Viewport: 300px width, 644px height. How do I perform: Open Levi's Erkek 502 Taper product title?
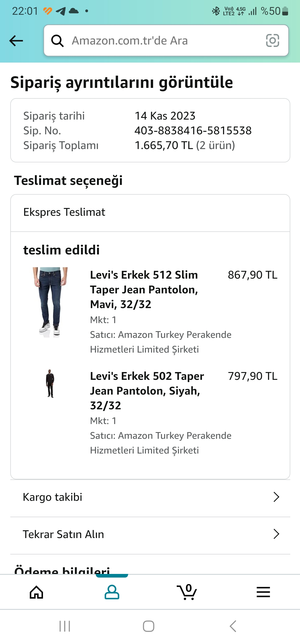pos(147,391)
